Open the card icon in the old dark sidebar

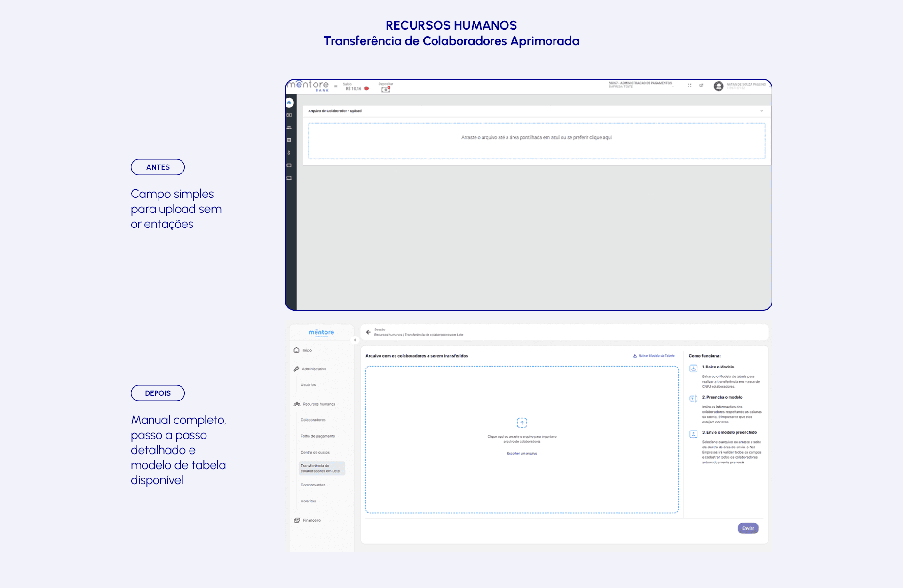click(289, 165)
